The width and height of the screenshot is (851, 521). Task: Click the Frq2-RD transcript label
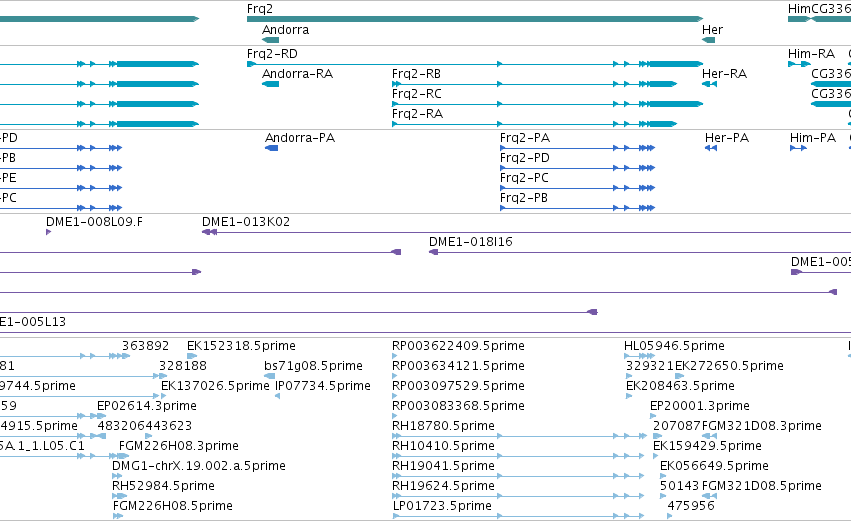(x=272, y=54)
